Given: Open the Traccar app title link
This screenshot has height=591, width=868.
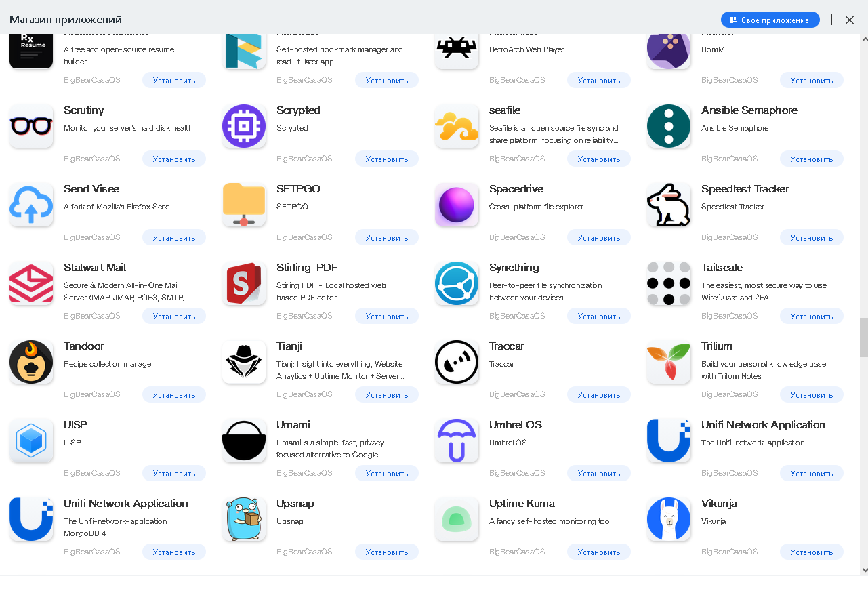Looking at the screenshot, I should pyautogui.click(x=507, y=346).
